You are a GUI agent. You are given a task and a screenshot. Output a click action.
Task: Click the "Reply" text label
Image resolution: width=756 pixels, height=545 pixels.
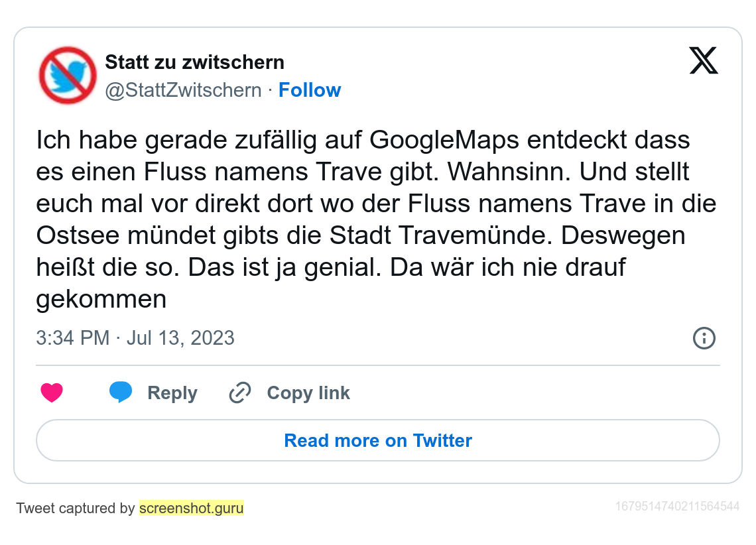[x=172, y=393]
